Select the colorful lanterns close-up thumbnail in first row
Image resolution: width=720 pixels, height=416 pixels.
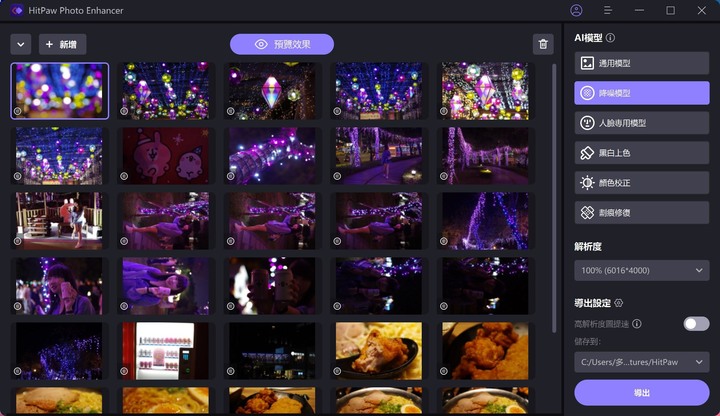[485, 91]
